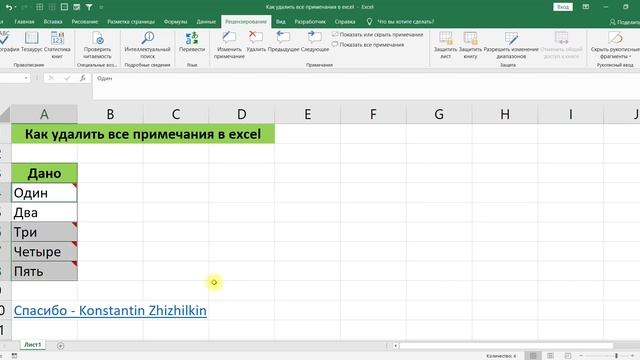The image size is (640, 360).
Task: Click the 'Дано' header cell
Action: coord(44,173)
